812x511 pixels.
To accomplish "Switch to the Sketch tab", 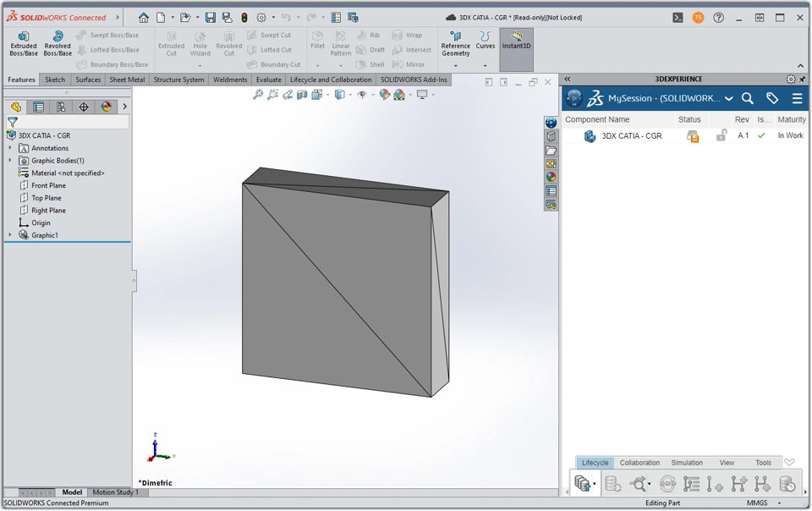I will pos(55,80).
